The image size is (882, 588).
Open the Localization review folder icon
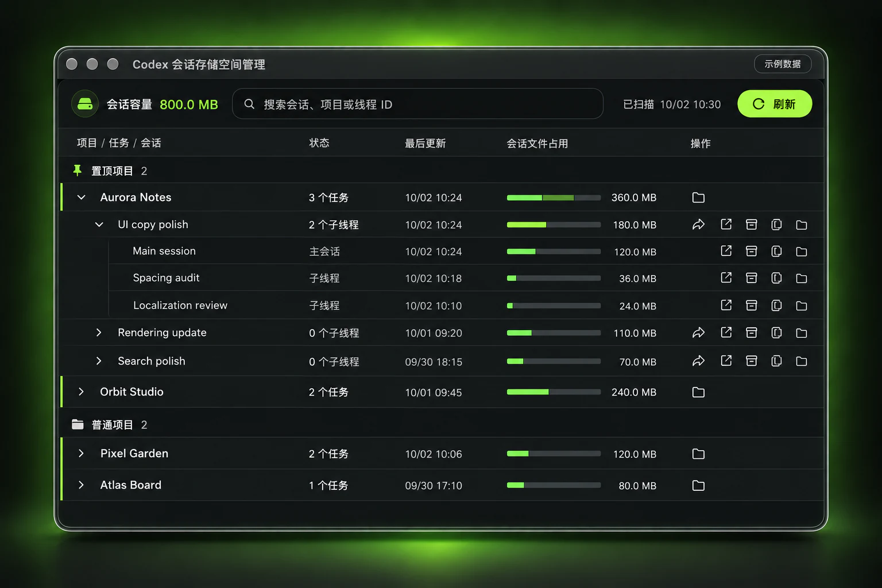(x=802, y=305)
